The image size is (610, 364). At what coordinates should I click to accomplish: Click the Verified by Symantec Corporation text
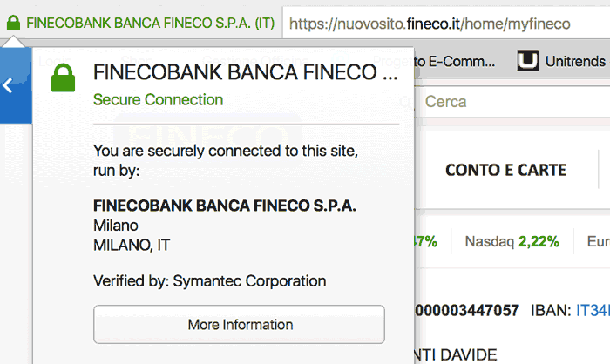[209, 281]
